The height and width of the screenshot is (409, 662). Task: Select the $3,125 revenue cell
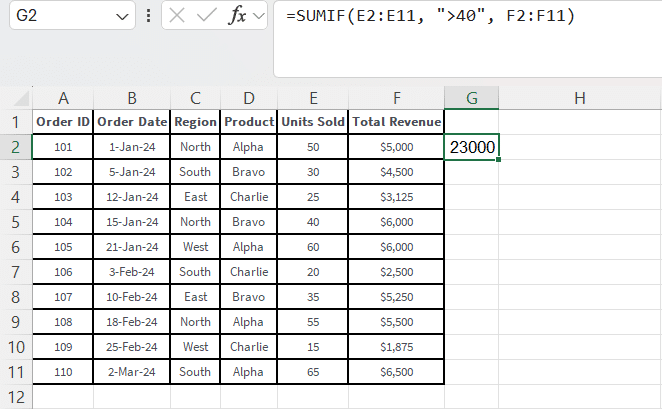tap(396, 197)
